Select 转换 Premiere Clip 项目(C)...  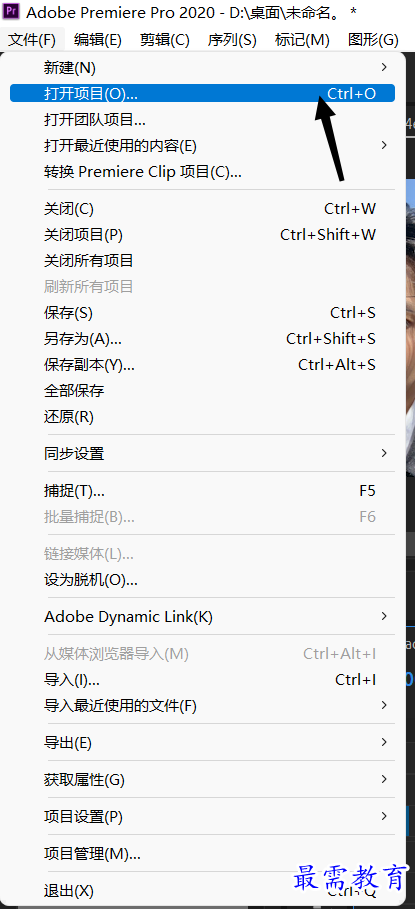(202, 172)
